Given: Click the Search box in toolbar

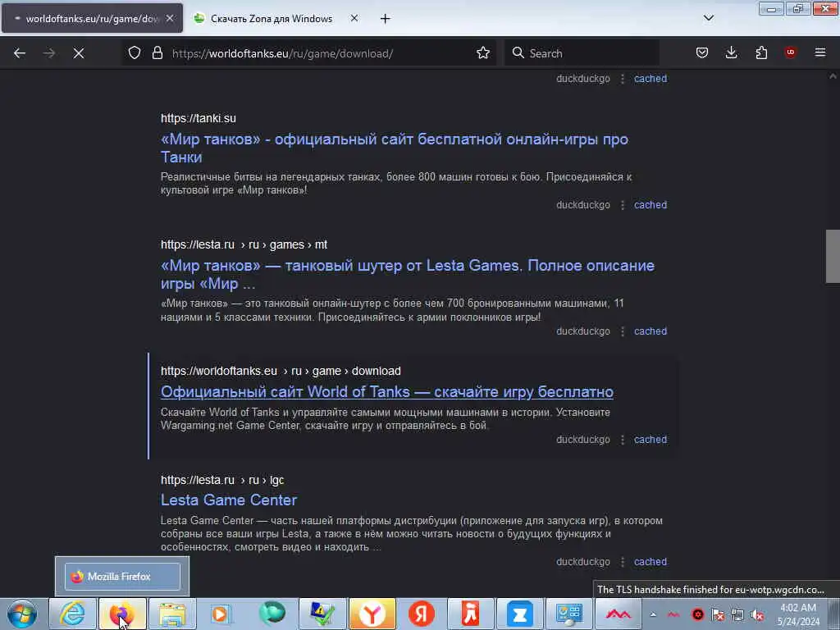Looking at the screenshot, I should coord(582,53).
